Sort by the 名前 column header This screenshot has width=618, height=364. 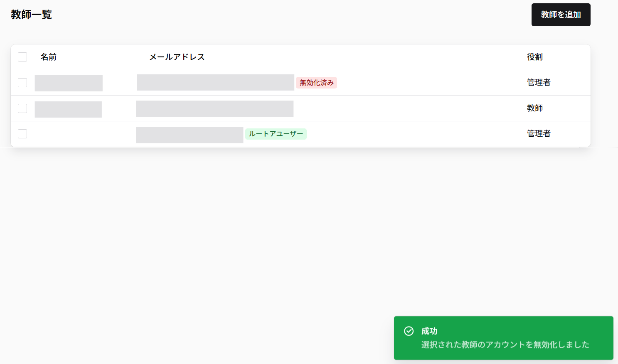(48, 57)
